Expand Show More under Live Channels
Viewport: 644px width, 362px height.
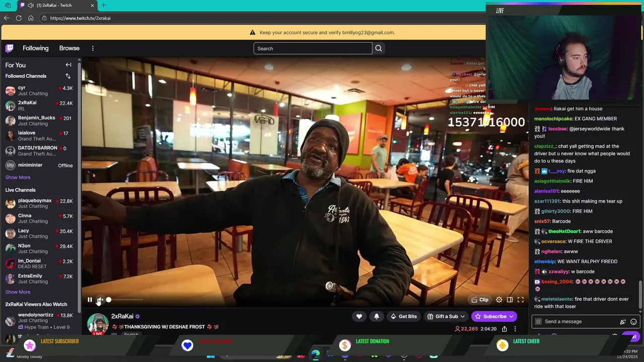point(18,292)
